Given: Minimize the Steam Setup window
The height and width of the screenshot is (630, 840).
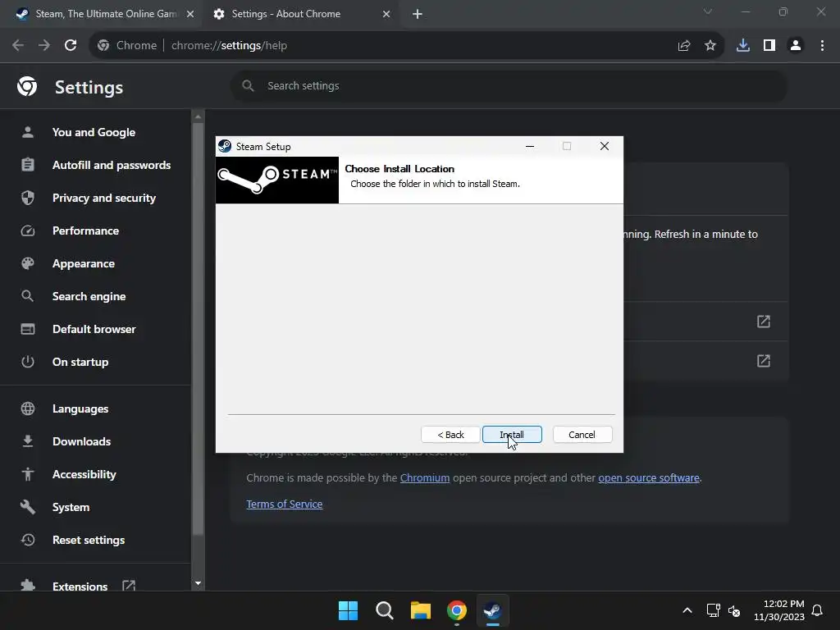Looking at the screenshot, I should coord(530,146).
